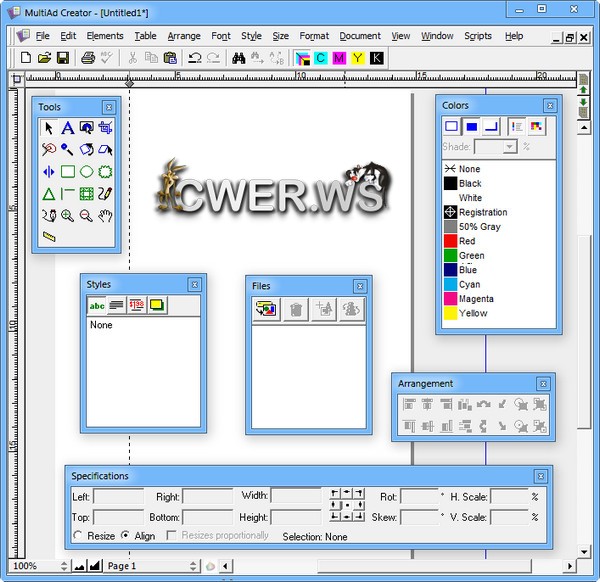
Task: Select the arrow Pointer tool
Action: (x=48, y=128)
